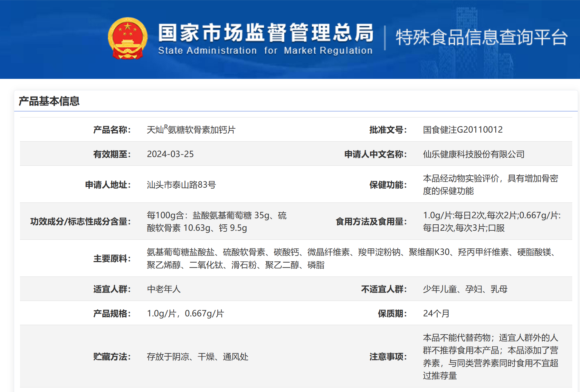Viewport: 580px width, 392px height.
Task: Click the expiry date 2024-03-25
Action: coord(170,154)
